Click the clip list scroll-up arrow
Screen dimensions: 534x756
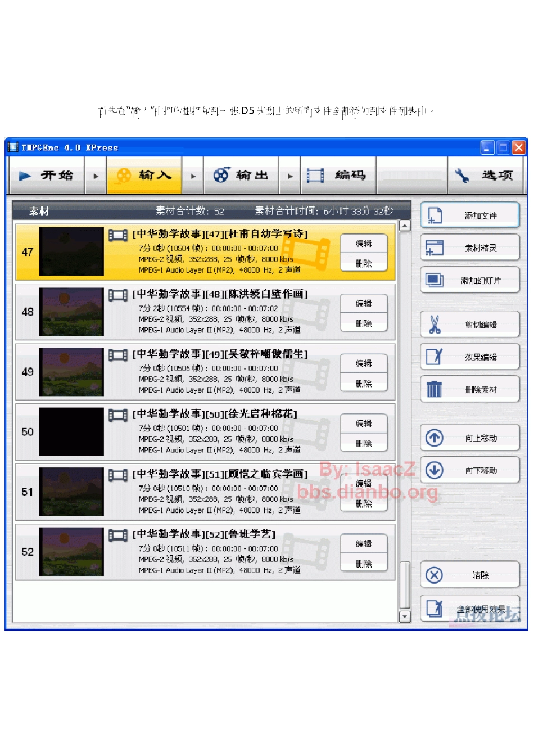405,226
